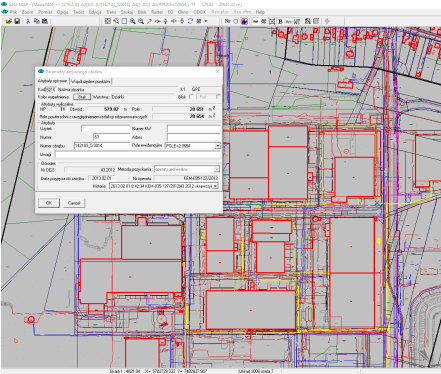The height and width of the screenshot is (374, 441).
Task: Select the zoom extents grid icon
Action: click(x=108, y=21)
